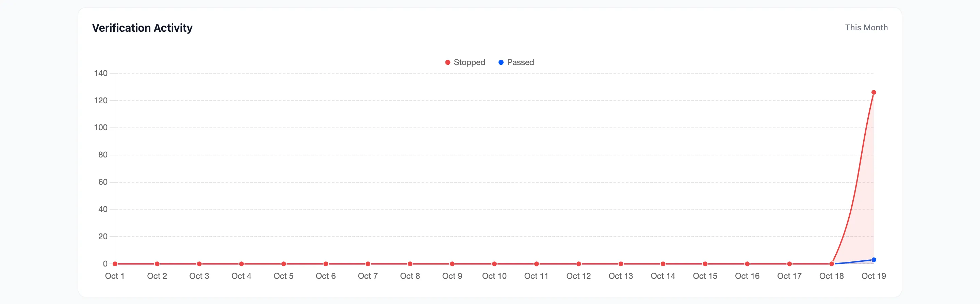980x304 pixels.
Task: Click the Stopped data point above Oct 1
Action: coord(115,264)
